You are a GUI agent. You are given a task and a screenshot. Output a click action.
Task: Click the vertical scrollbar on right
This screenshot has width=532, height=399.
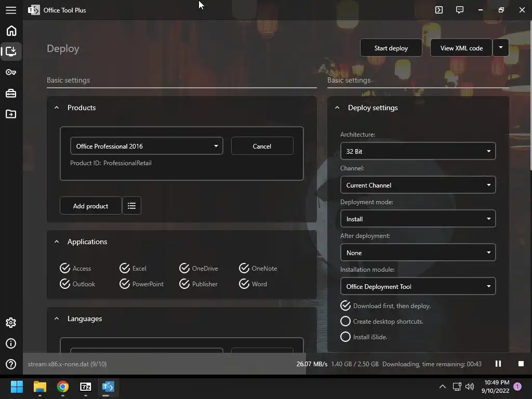(x=530, y=95)
